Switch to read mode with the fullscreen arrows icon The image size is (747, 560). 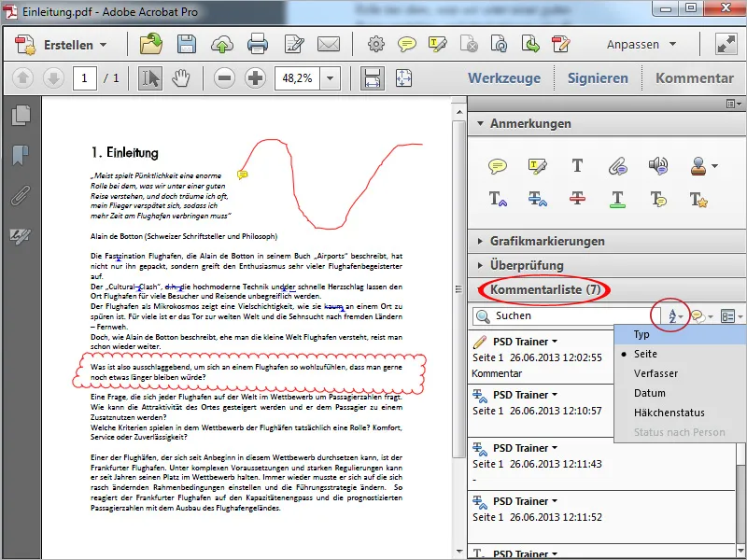tap(726, 44)
